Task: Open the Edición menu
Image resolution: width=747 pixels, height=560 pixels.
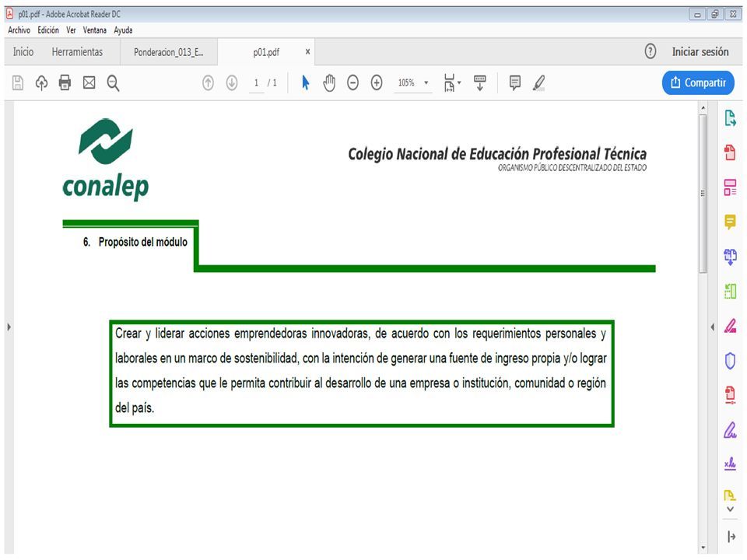Action: 48,30
